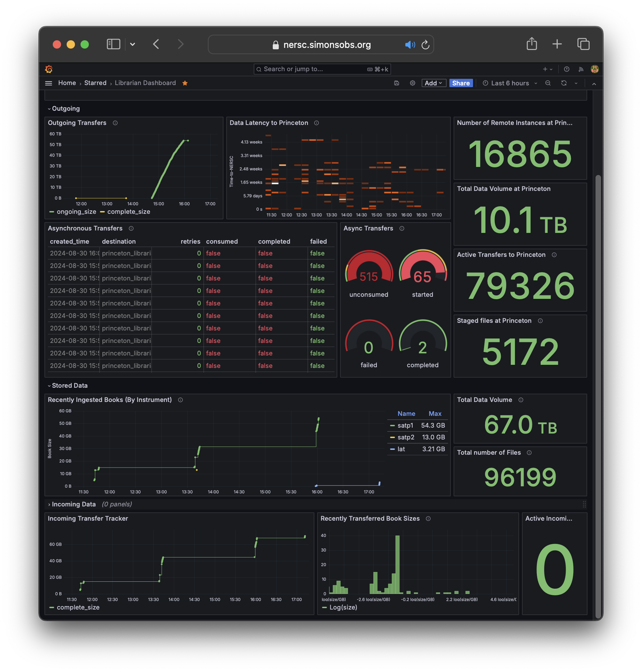Show info for Total Data Volume panel
This screenshot has width=642, height=672.
pyautogui.click(x=521, y=400)
